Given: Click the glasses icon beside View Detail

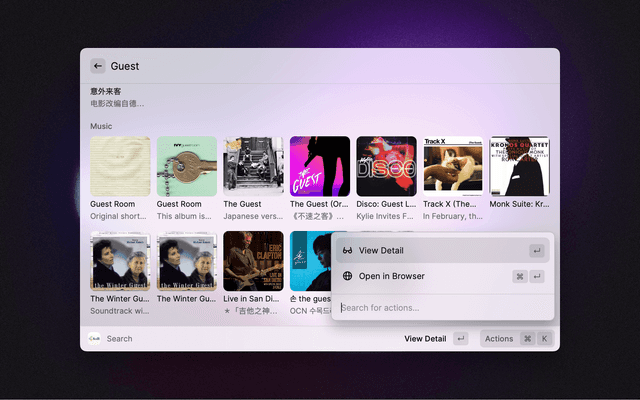Looking at the screenshot, I should point(347,250).
